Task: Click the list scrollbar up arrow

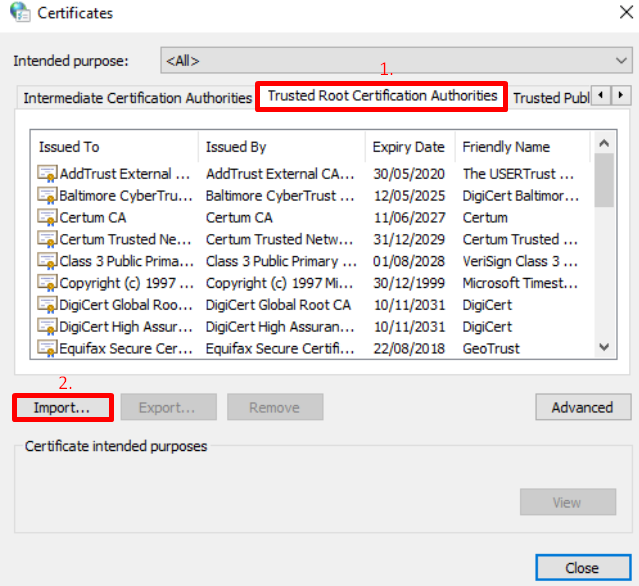Action: [604, 143]
